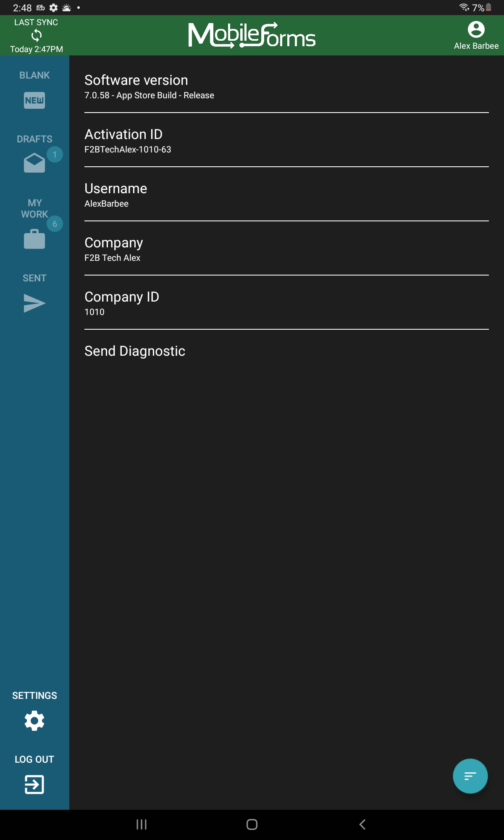Image resolution: width=504 pixels, height=840 pixels.
Task: Tap the Today 2:47PM sync time
Action: [37, 49]
